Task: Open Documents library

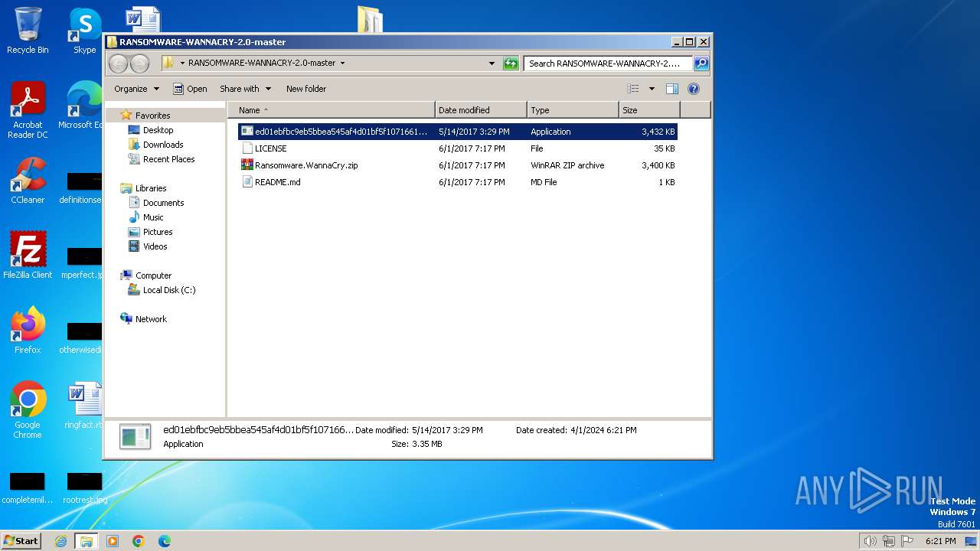Action: 163,203
